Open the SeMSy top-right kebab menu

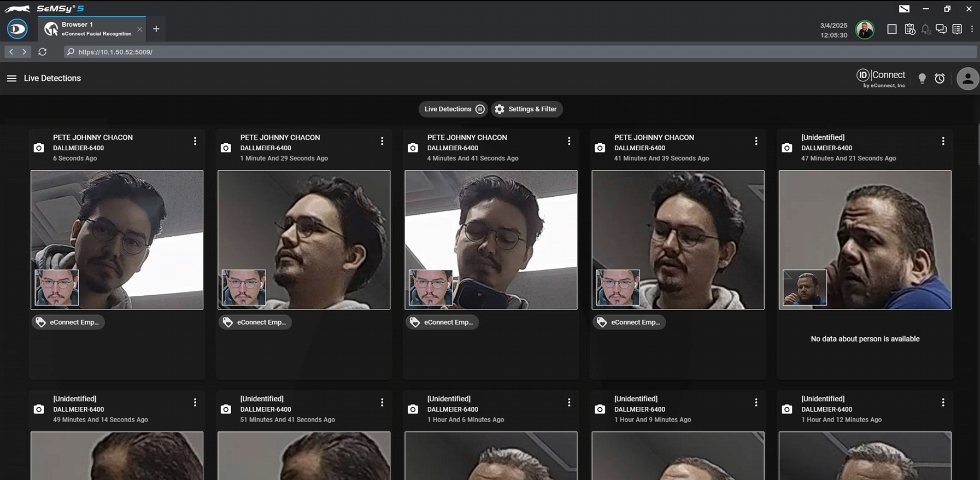click(972, 30)
